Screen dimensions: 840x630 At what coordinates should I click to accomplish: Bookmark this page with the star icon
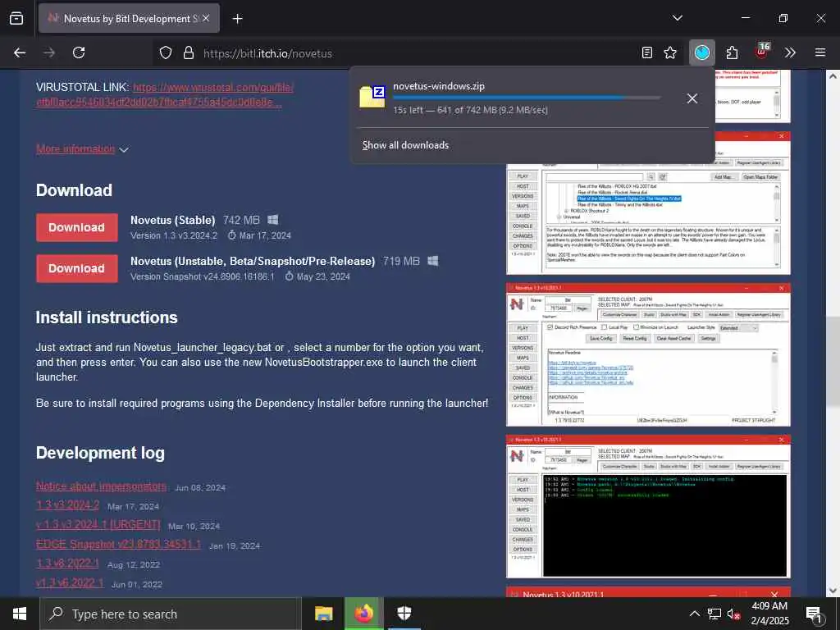point(670,53)
